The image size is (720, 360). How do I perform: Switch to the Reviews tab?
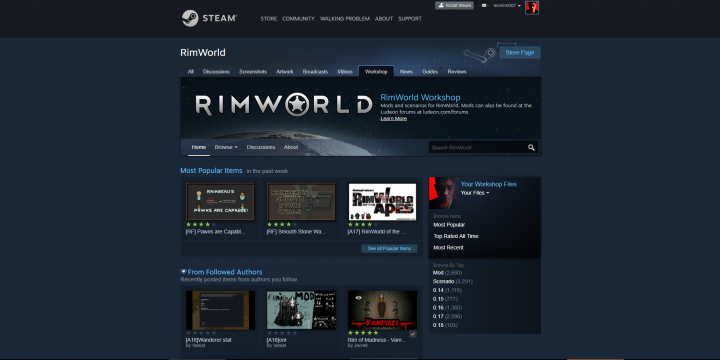457,72
